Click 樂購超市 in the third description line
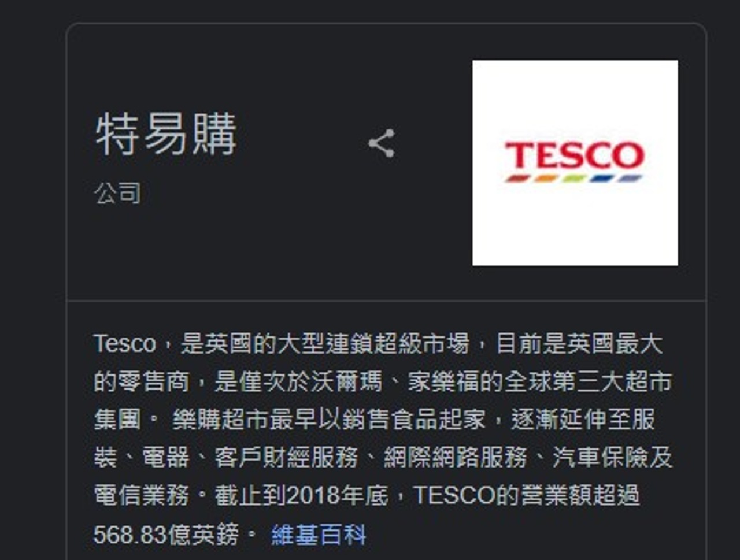 [220, 420]
